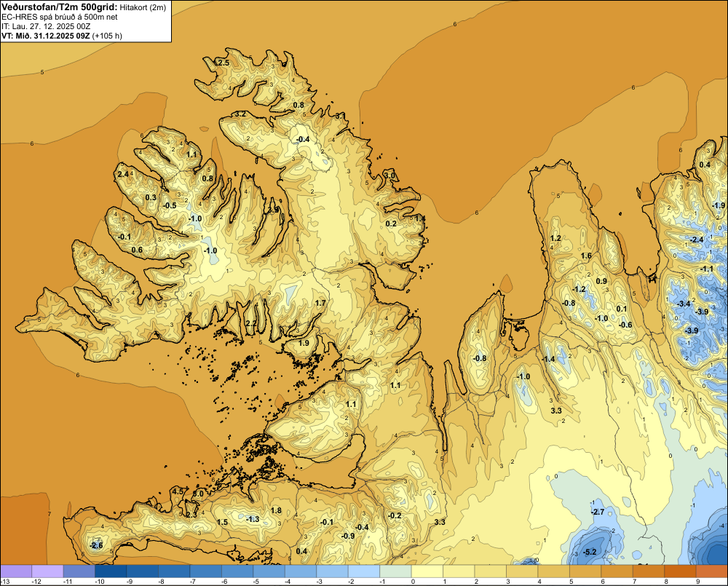Image resolution: width=728 pixels, height=586 pixels.
Task: Pick the legend swatch labeled -4
Action: click(301, 571)
